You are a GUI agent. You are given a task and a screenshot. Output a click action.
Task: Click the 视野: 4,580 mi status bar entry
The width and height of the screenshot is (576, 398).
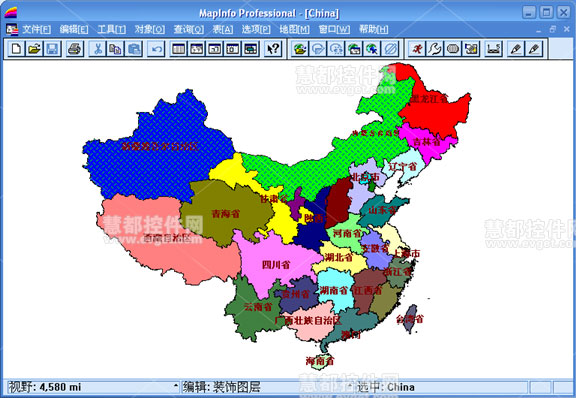click(44, 387)
